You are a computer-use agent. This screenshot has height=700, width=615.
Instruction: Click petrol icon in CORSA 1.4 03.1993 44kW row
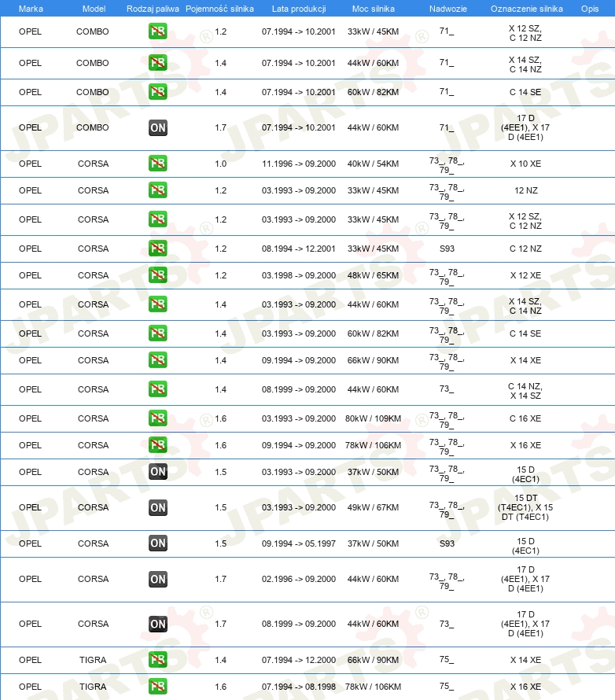click(157, 304)
